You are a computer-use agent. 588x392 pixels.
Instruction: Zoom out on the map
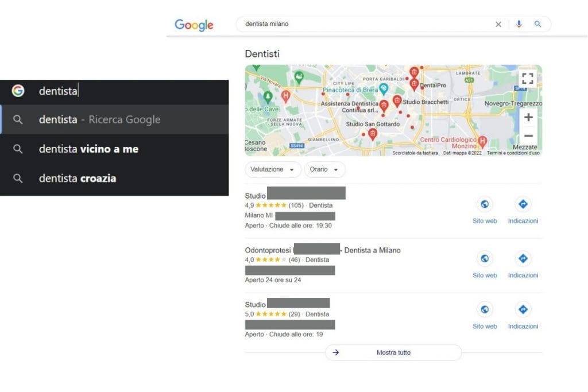528,135
